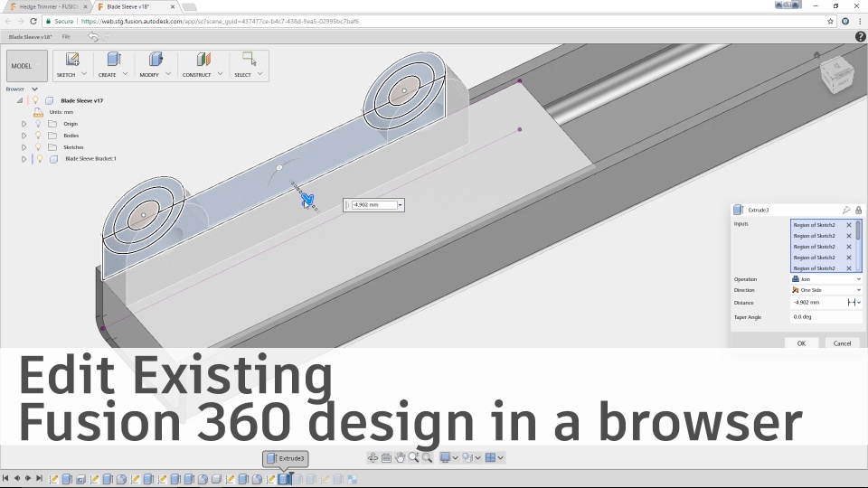Click the blue extrude distance arrow manipulator
This screenshot has width=868, height=488.
coord(307,199)
